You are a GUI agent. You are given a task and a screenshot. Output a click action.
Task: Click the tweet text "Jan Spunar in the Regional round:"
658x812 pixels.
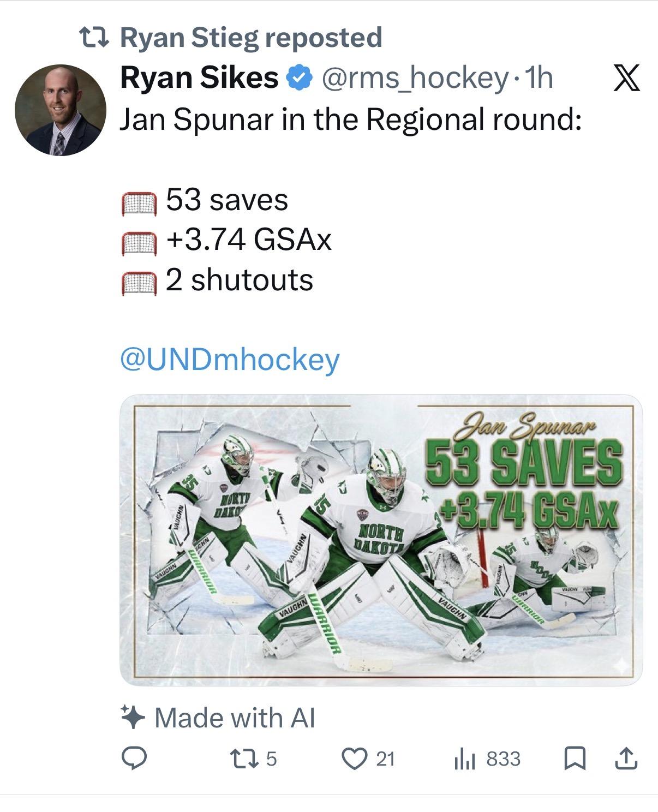point(350,118)
